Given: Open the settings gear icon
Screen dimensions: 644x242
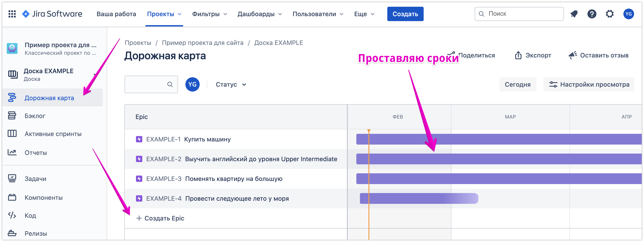Looking at the screenshot, I should [610, 14].
